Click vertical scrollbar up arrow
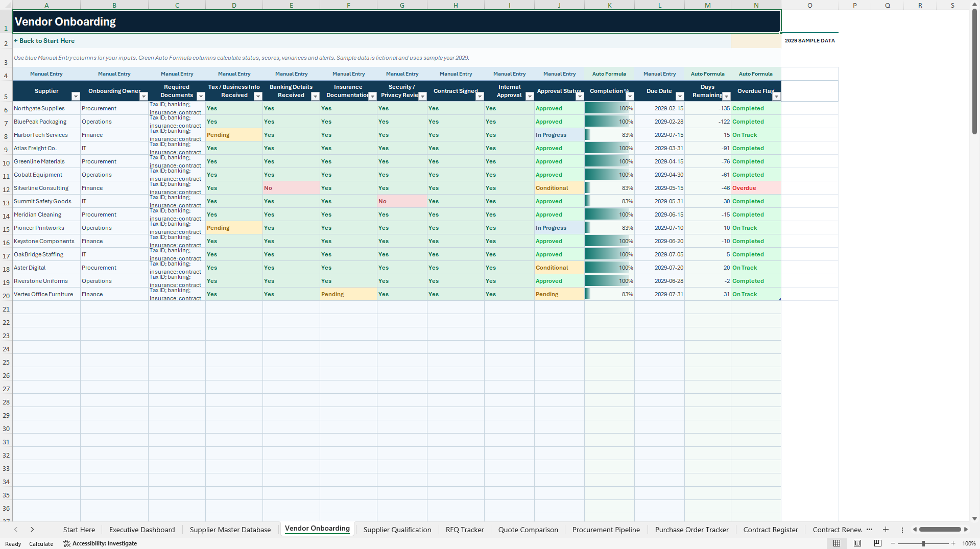Viewport: 980px width, 549px height. tap(974, 4)
